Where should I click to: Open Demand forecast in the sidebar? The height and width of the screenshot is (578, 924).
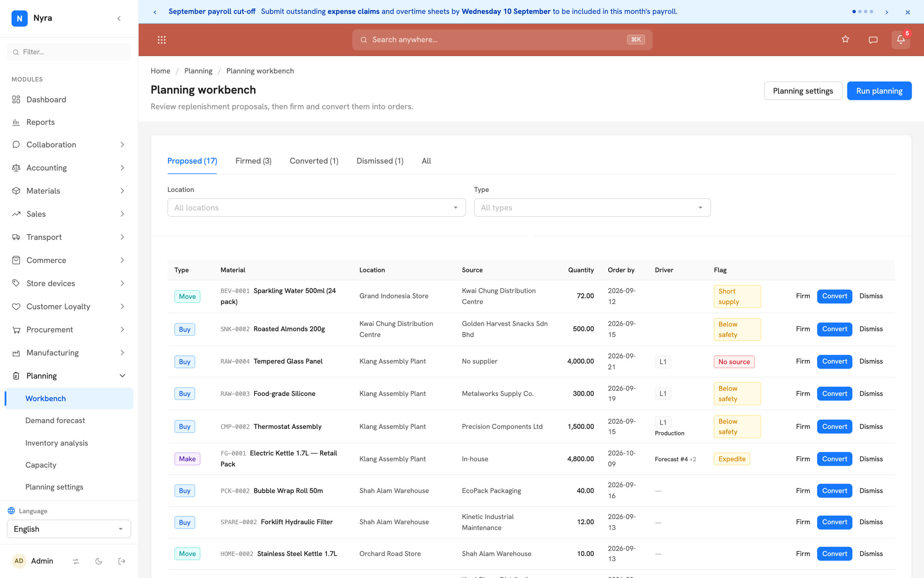(x=69, y=420)
